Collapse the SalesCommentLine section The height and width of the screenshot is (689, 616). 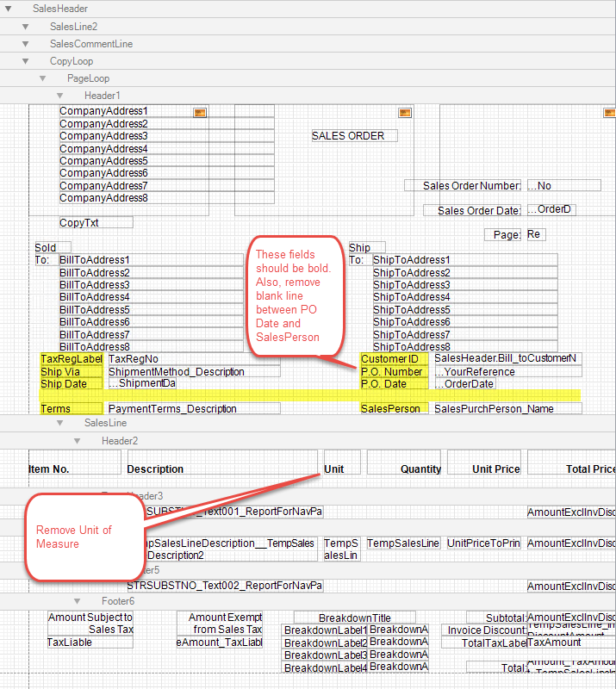coord(26,44)
